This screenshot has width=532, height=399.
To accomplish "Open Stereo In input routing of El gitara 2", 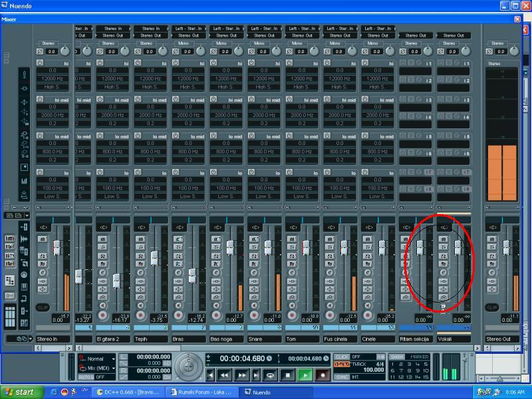I will (x=112, y=29).
